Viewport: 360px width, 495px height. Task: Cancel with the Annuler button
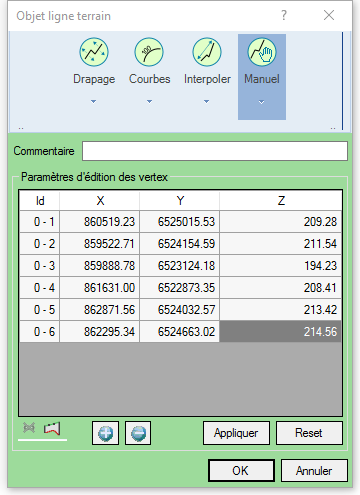(x=314, y=470)
